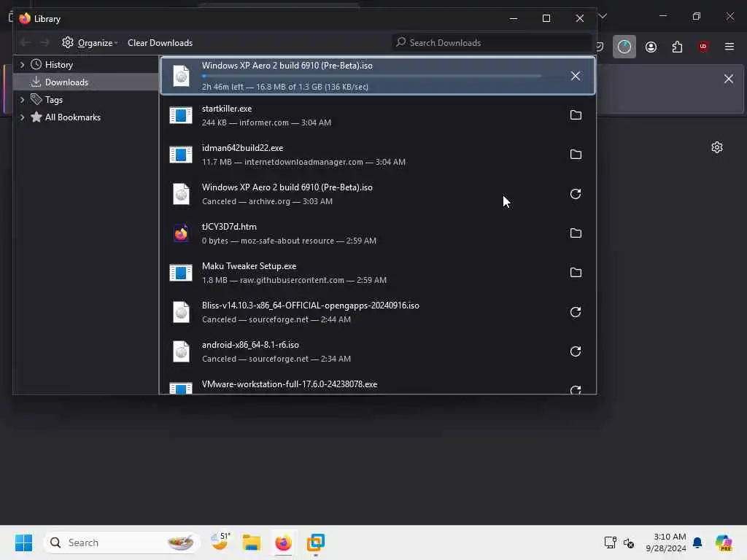This screenshot has width=747, height=560.
Task: Click the android-x86_64 iso file icon
Action: click(181, 352)
